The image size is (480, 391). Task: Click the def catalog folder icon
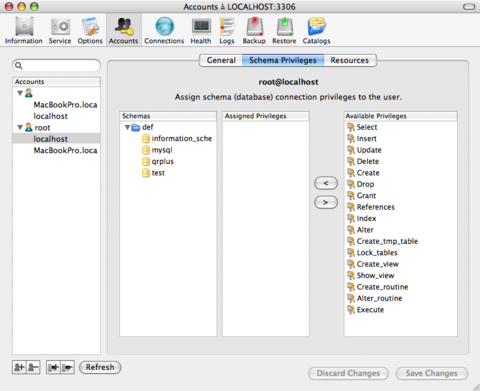tap(136, 127)
